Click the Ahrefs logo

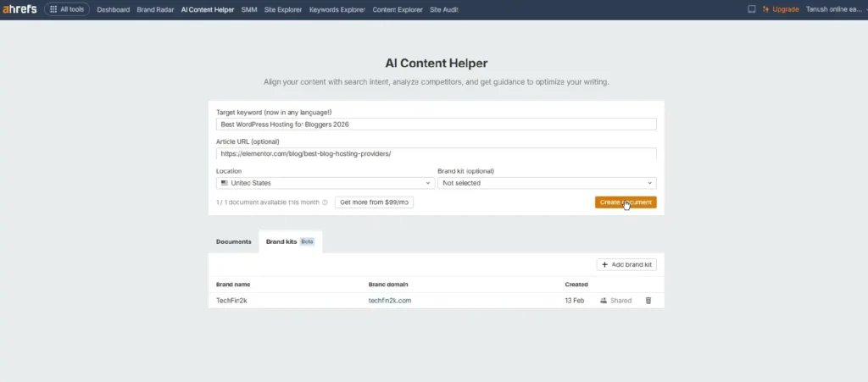(x=19, y=9)
